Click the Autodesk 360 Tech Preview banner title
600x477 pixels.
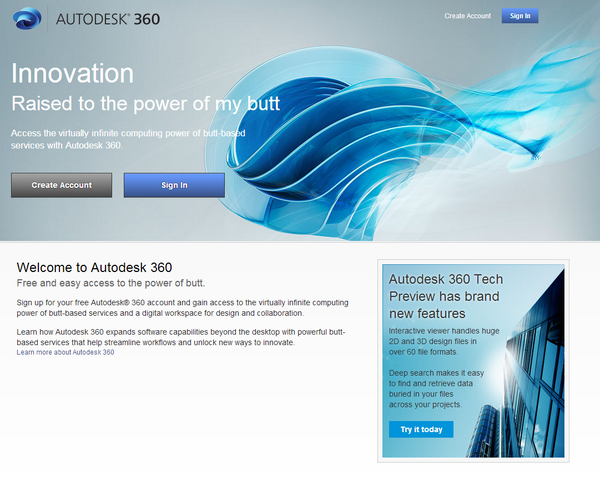coord(446,296)
